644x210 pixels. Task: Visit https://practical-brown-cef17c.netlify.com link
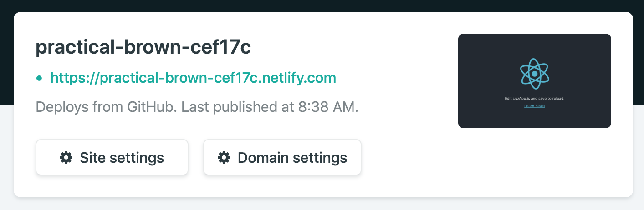[x=193, y=78]
